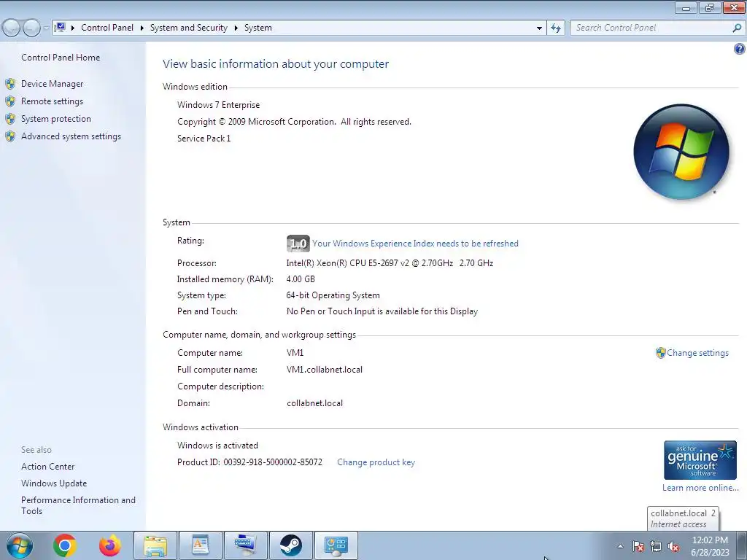
Task: Open Advanced system settings
Action: 71,136
